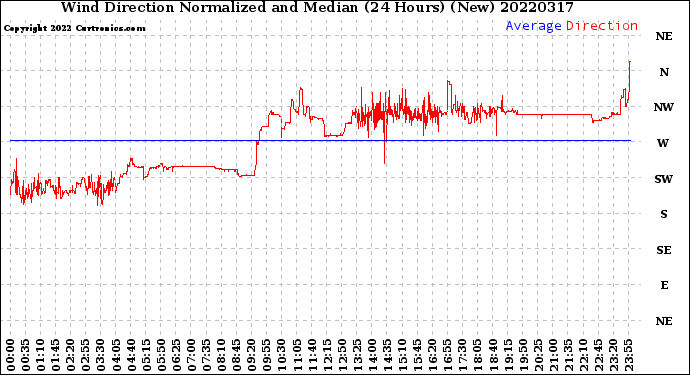Click the 21:00 time axis label

click(x=553, y=355)
